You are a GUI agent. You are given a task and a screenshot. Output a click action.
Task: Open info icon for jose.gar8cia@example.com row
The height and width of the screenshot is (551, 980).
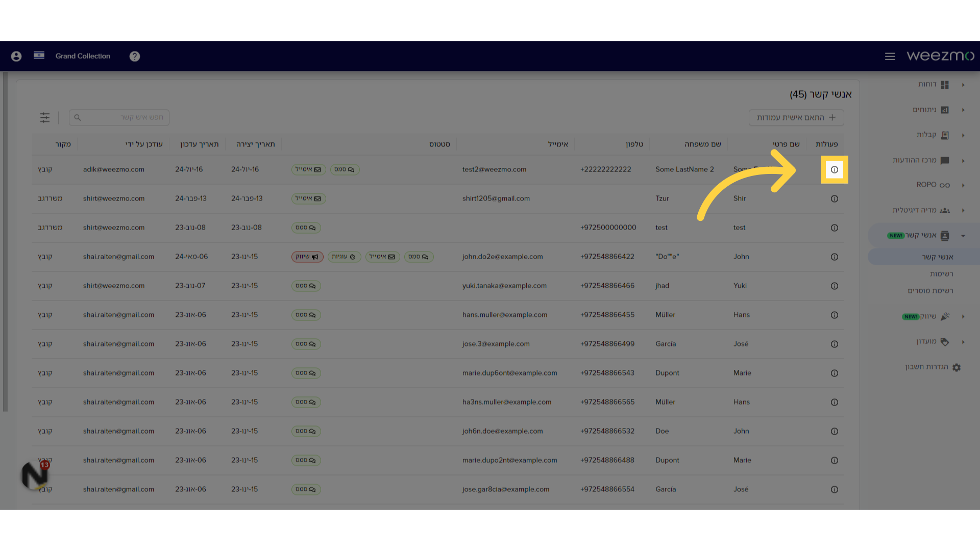(835, 489)
